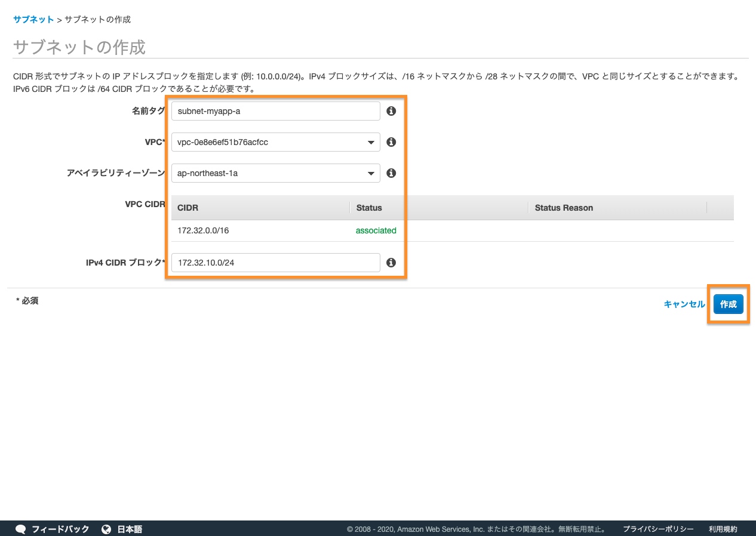
Task: Click the info icon beside IPv4 CIDR block
Action: point(391,263)
